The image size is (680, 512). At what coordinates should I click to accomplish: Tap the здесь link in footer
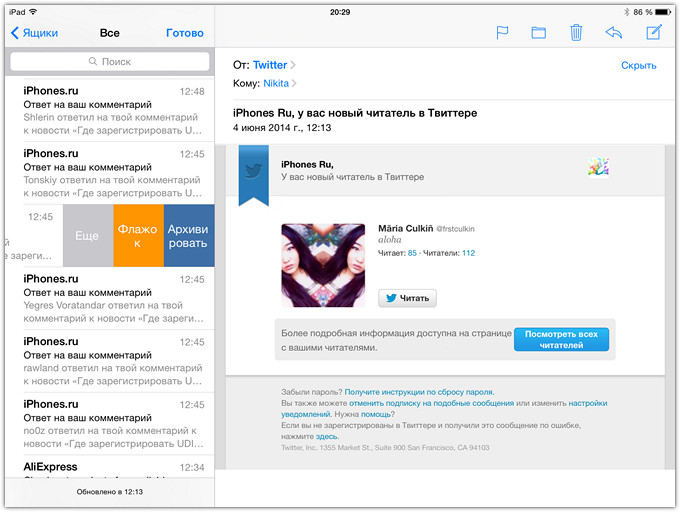coord(327,437)
